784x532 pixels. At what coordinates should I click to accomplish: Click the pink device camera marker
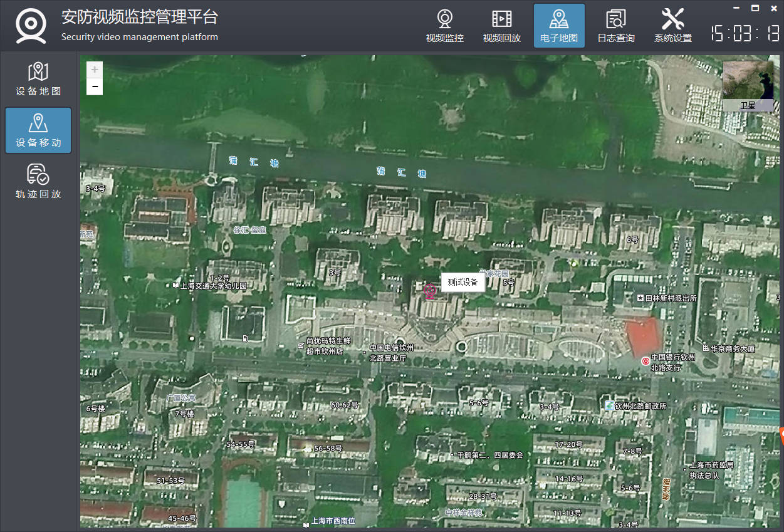tap(429, 291)
